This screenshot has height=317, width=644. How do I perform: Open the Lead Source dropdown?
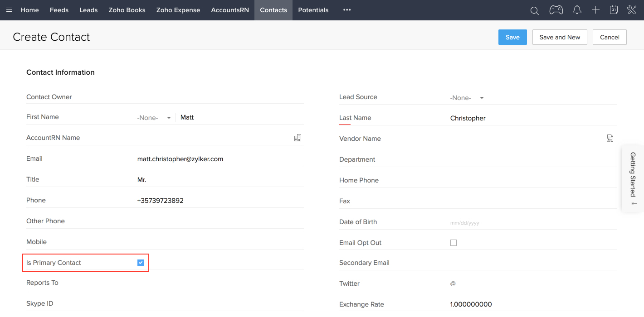(x=468, y=97)
